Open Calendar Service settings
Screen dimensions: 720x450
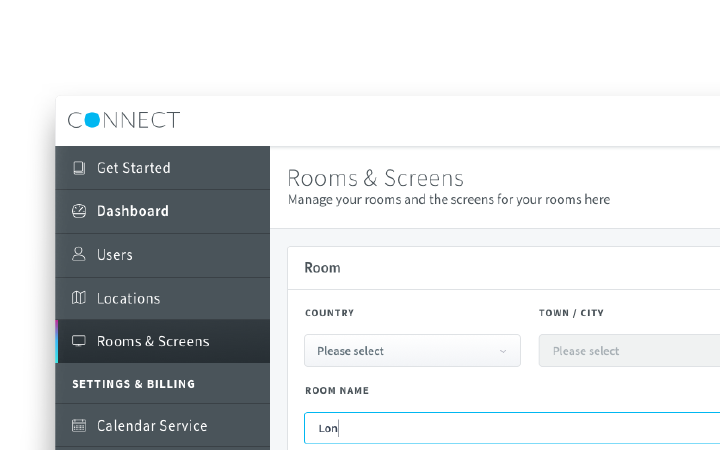point(163,426)
